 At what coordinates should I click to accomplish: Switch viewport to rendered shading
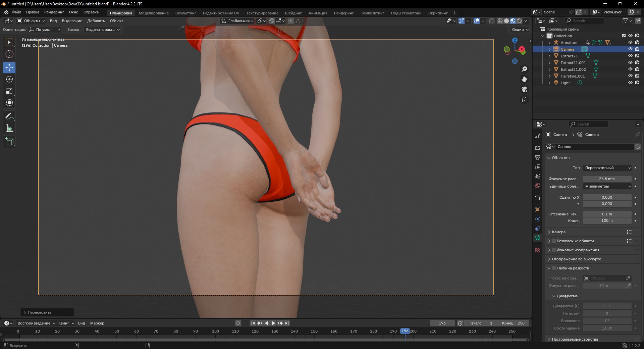click(519, 21)
